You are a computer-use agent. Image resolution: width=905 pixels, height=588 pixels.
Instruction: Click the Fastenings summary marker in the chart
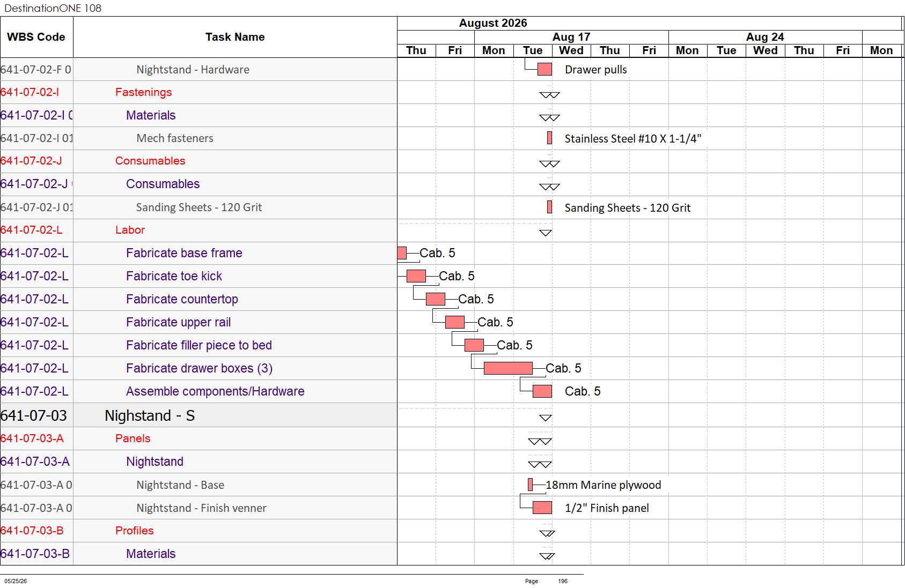549,95
